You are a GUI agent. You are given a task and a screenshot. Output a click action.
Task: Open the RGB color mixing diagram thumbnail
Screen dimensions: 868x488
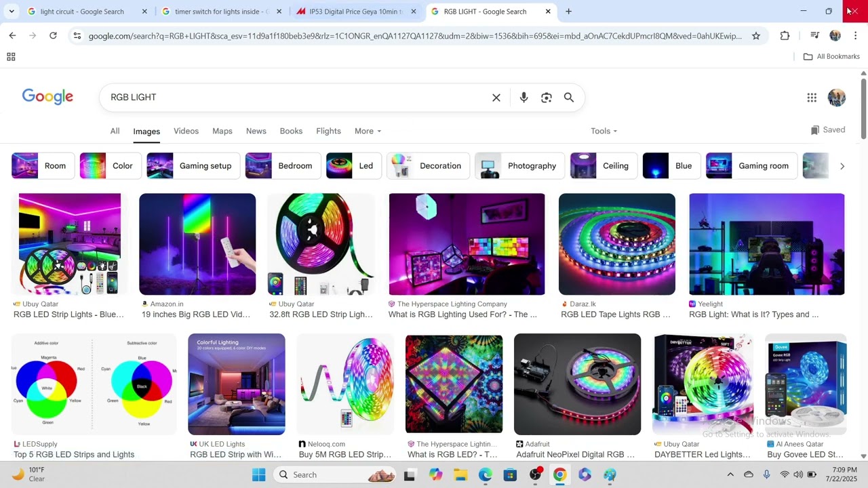pyautogui.click(x=94, y=384)
